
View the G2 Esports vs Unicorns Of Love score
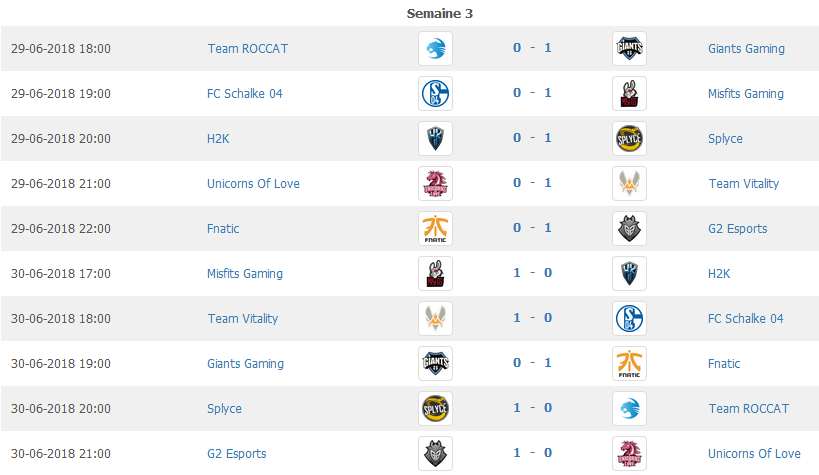pyautogui.click(x=532, y=453)
